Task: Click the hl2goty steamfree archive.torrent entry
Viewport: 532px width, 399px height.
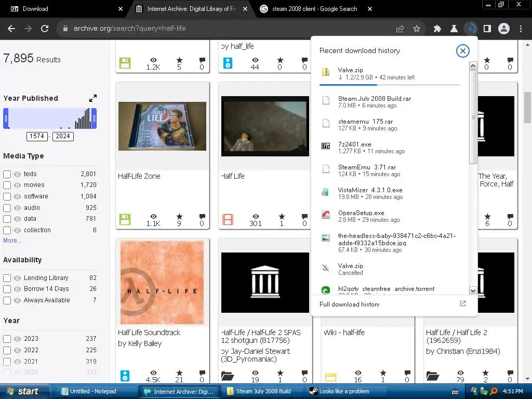Action: 390,289
